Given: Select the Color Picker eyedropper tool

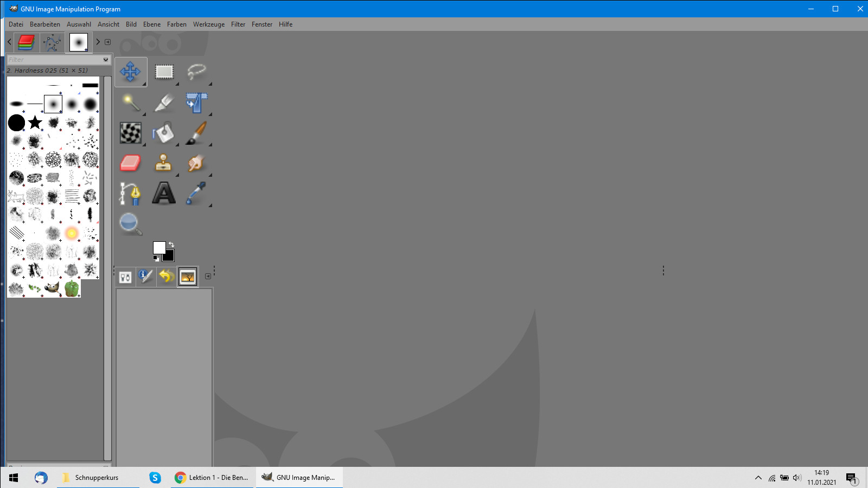Looking at the screenshot, I should [x=196, y=193].
